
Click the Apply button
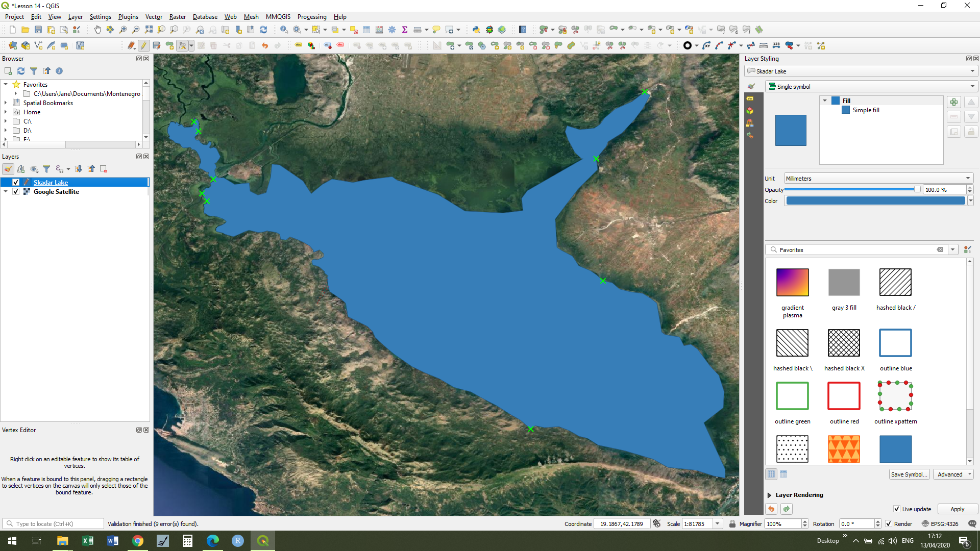(957, 509)
